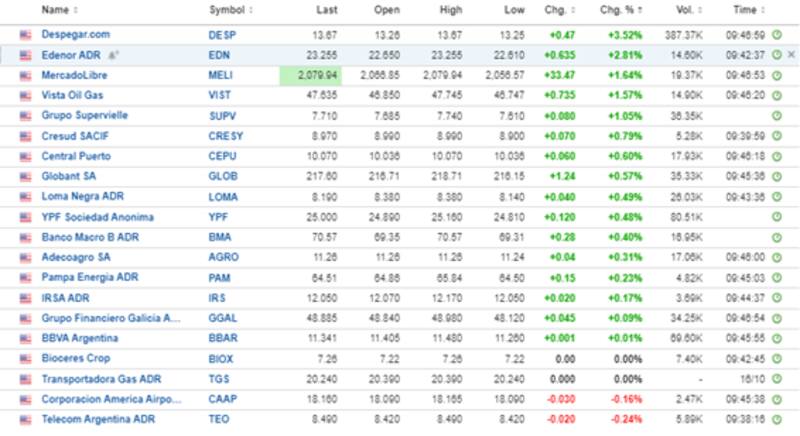Open the Grupo Financiero Galicia link
Screen dimensions: 800x436
click(x=111, y=318)
